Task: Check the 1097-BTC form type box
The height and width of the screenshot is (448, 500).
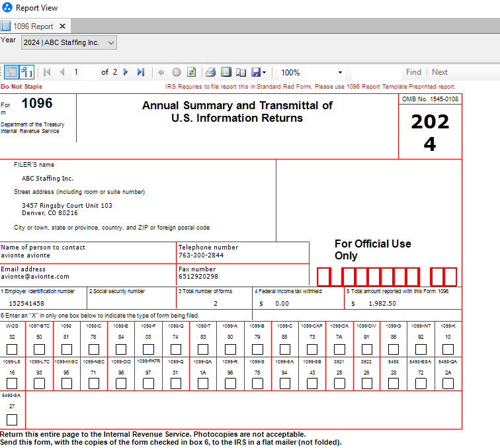Action: tap(39, 349)
